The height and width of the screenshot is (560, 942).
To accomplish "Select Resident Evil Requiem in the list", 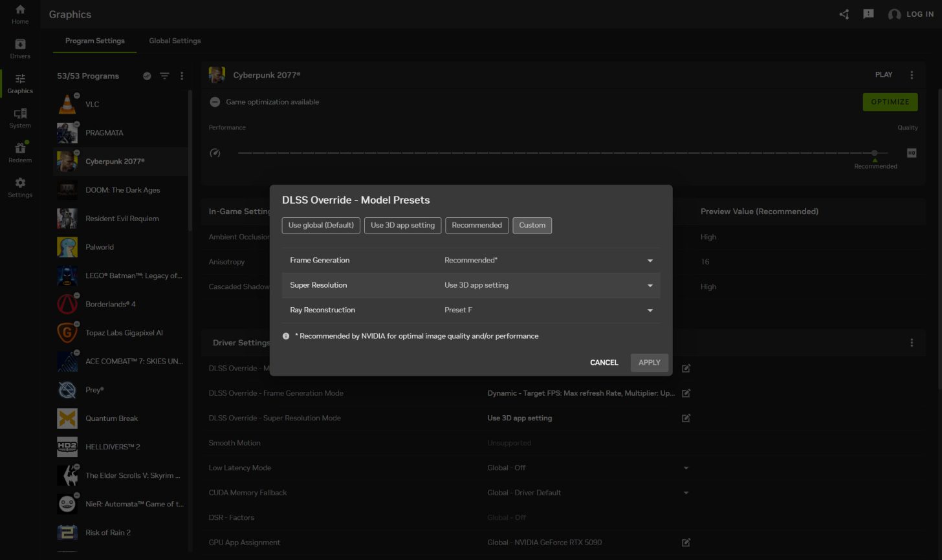I will point(120,219).
